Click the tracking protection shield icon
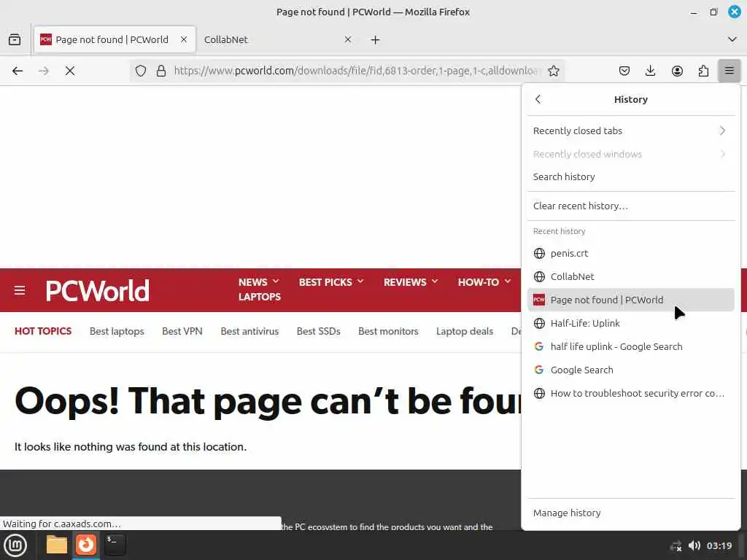 [x=141, y=71]
